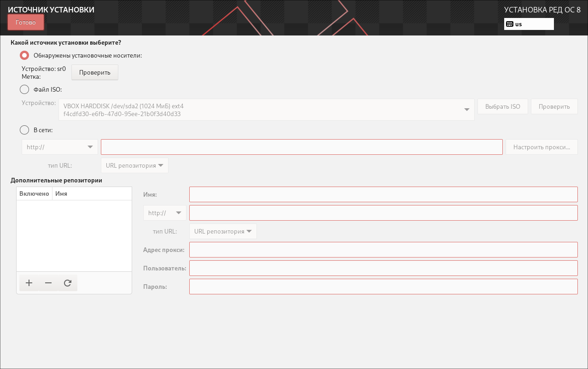Open the us keyboard layout indicator
Image resolution: width=588 pixels, height=369 pixels.
(x=529, y=24)
